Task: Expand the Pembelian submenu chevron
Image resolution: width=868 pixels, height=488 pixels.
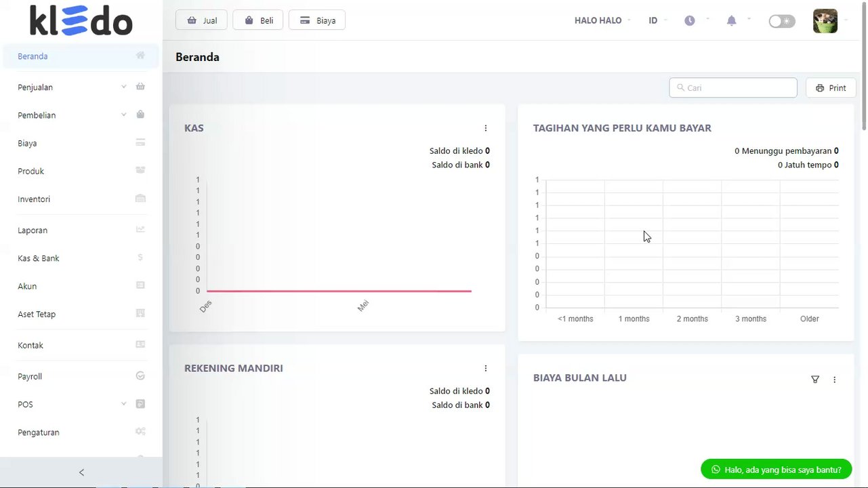Action: pyautogui.click(x=124, y=115)
